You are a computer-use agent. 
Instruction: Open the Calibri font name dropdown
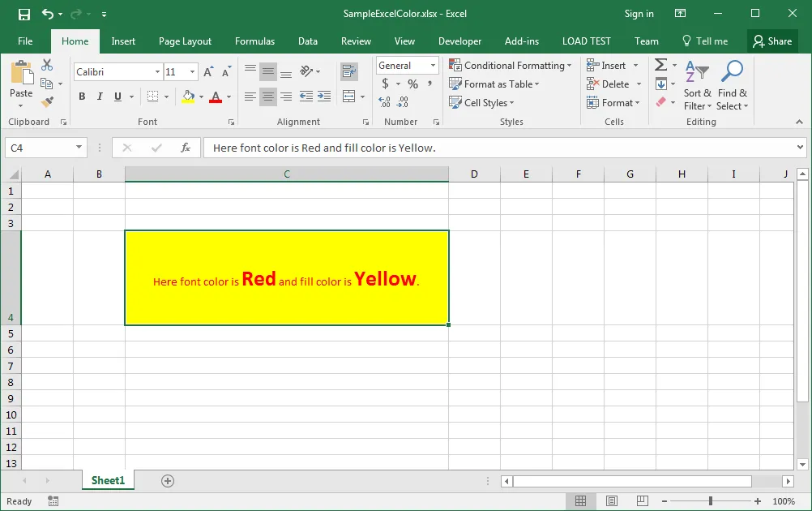tap(157, 72)
